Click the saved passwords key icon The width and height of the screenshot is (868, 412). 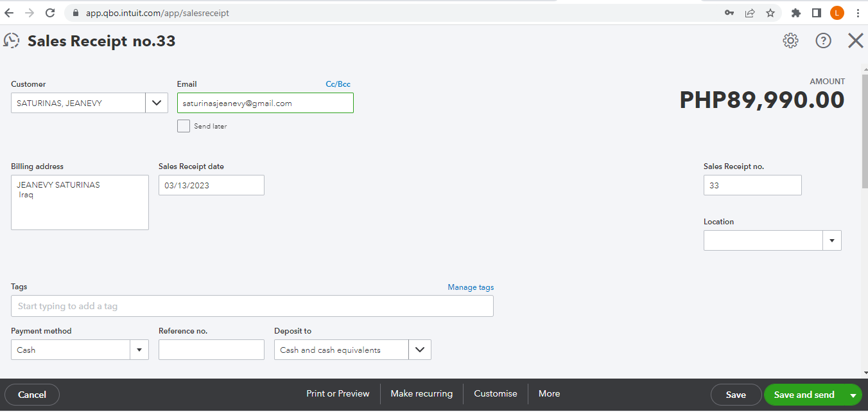729,13
